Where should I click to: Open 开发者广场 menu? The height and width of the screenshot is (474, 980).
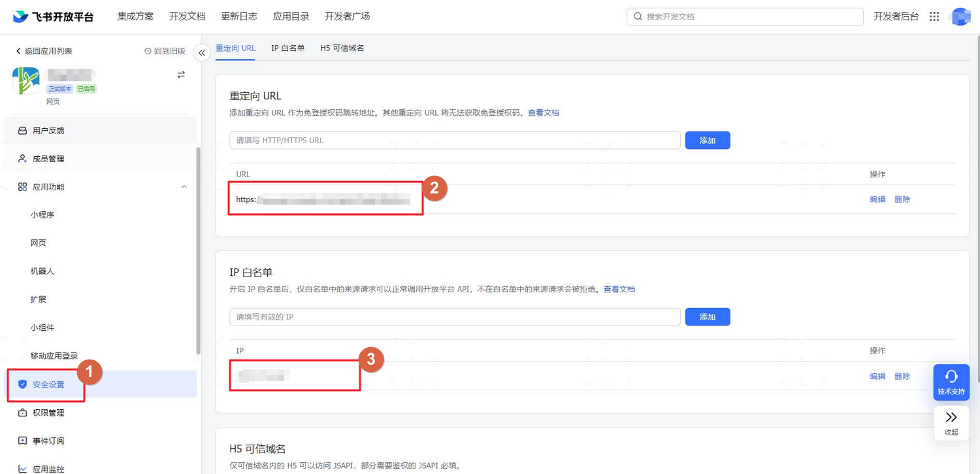[347, 17]
